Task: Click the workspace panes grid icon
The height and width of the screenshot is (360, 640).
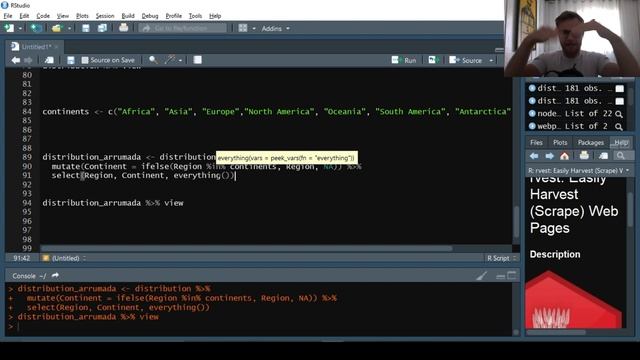Action: point(243,28)
